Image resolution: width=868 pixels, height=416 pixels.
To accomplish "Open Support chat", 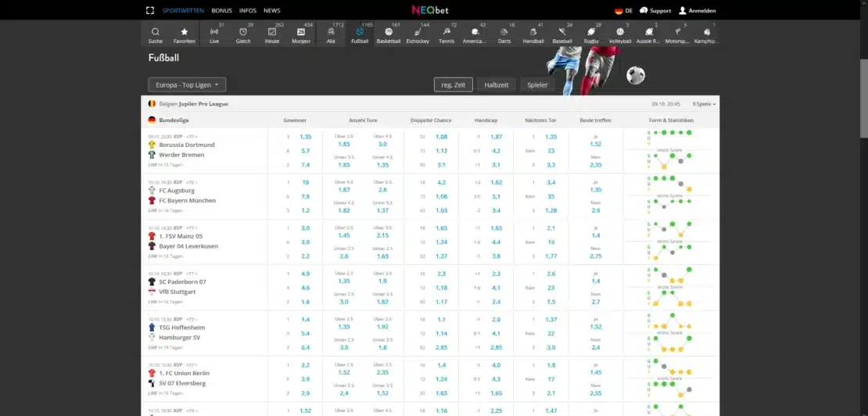I will (655, 10).
